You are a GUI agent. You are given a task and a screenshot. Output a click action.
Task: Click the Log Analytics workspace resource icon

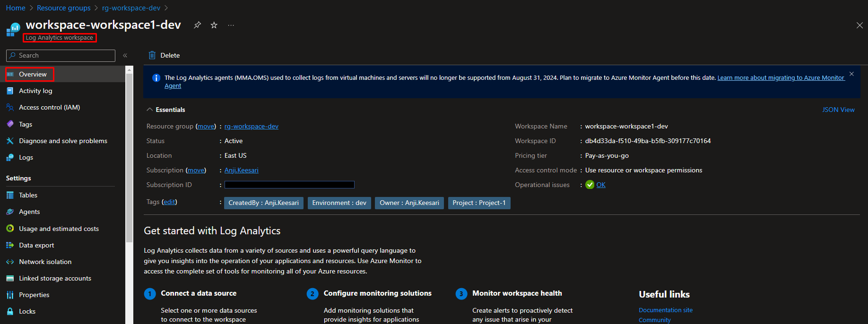click(13, 29)
